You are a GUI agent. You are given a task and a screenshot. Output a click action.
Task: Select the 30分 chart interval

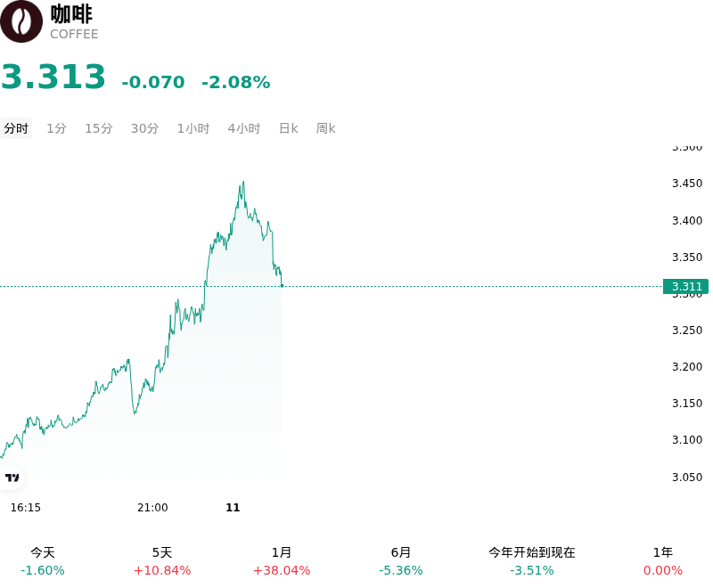click(x=144, y=128)
